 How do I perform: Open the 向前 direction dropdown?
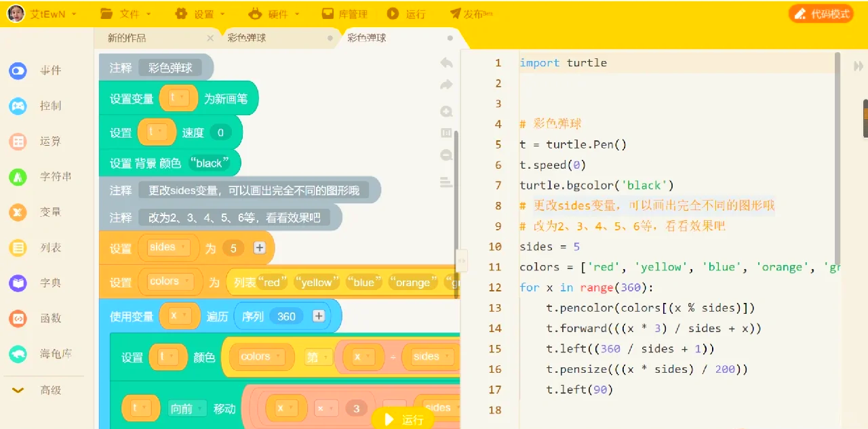pyautogui.click(x=186, y=409)
